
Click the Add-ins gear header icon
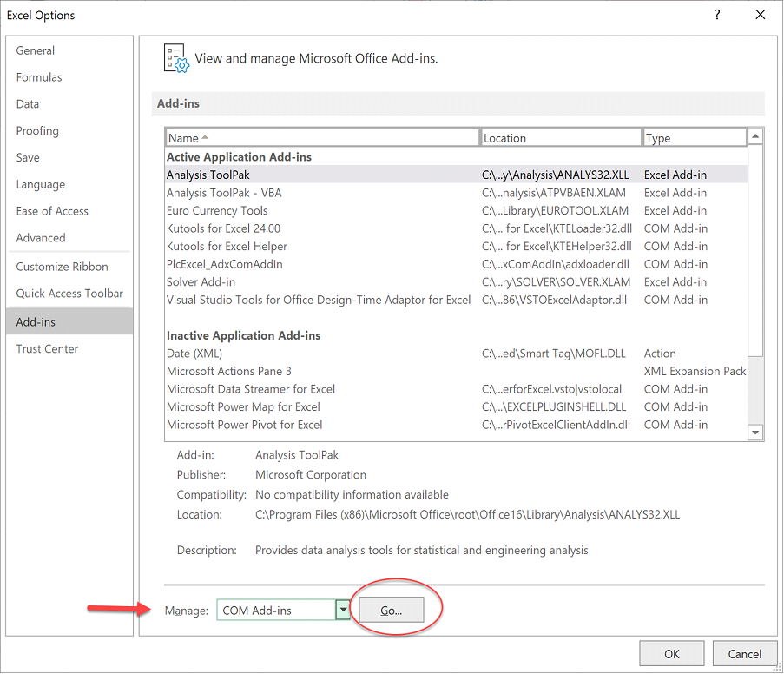(176, 58)
